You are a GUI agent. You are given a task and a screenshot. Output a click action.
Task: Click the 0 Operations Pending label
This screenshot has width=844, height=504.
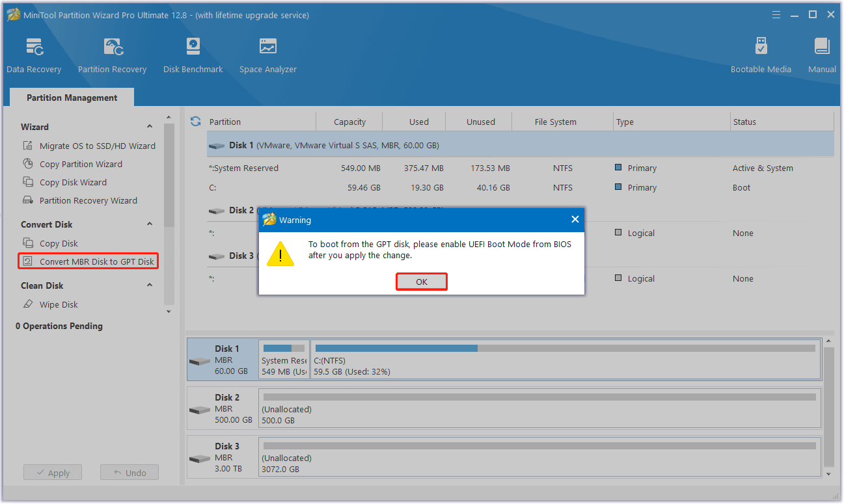pyautogui.click(x=59, y=326)
